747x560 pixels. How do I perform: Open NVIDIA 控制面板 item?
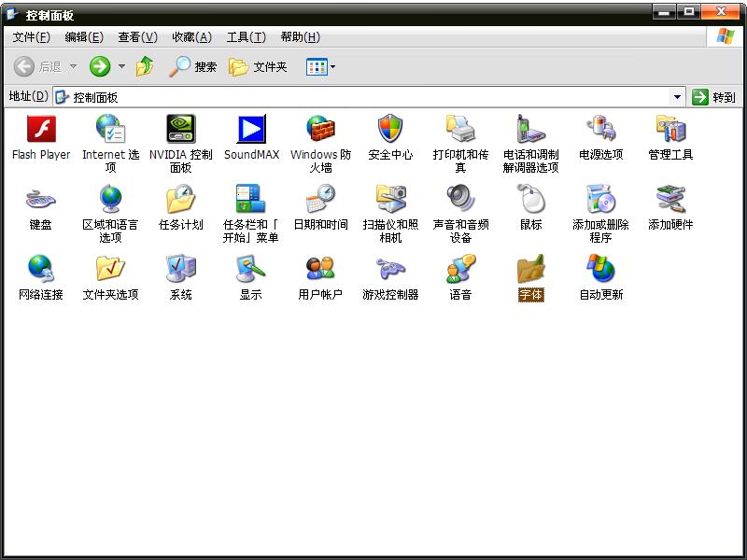click(180, 143)
